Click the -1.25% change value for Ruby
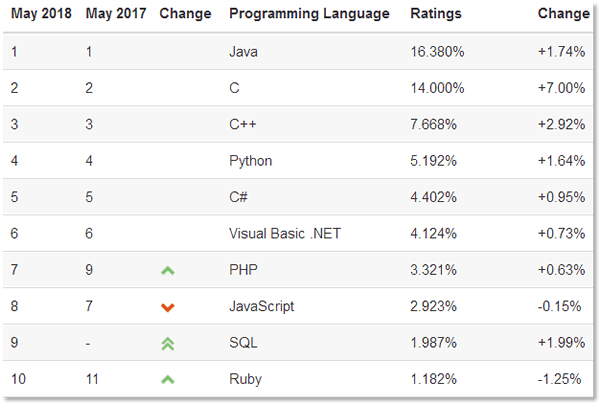 click(561, 379)
